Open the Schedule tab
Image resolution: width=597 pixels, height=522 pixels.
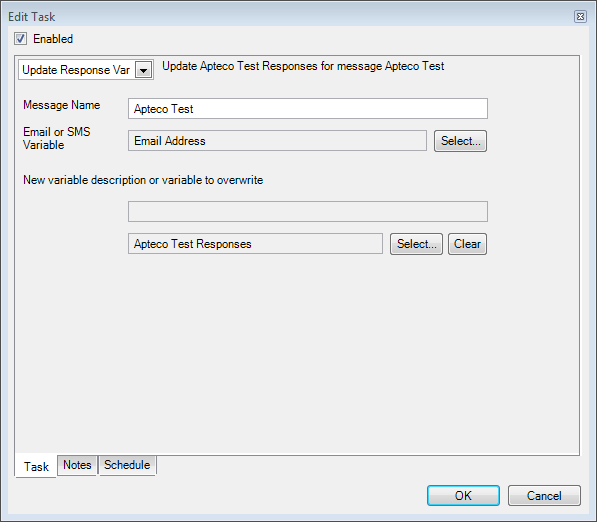pyautogui.click(x=127, y=465)
